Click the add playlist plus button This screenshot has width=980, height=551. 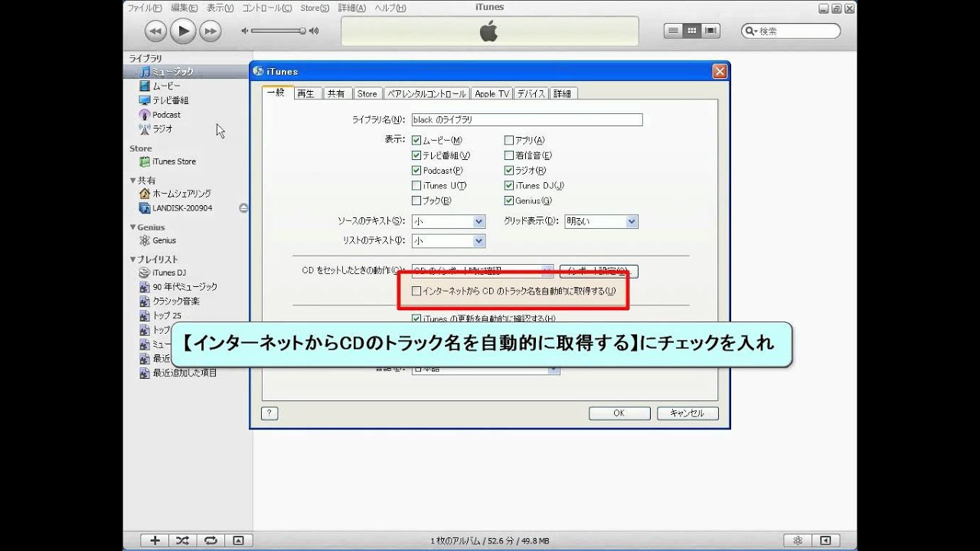click(155, 540)
